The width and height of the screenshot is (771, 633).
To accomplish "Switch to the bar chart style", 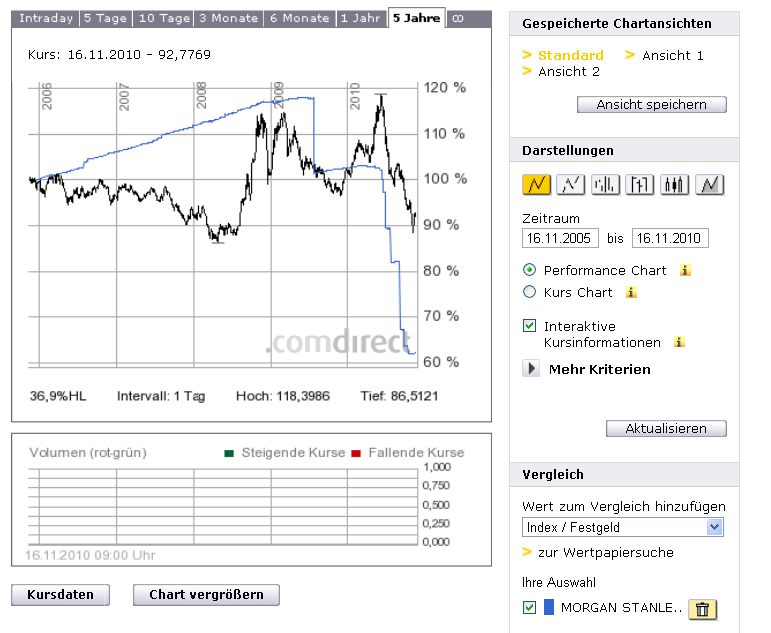I will [606, 184].
